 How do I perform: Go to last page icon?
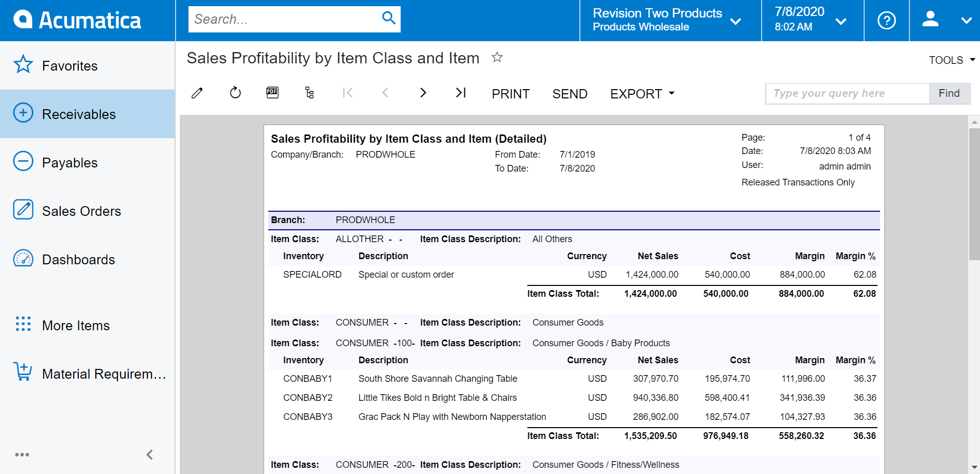pos(461,93)
